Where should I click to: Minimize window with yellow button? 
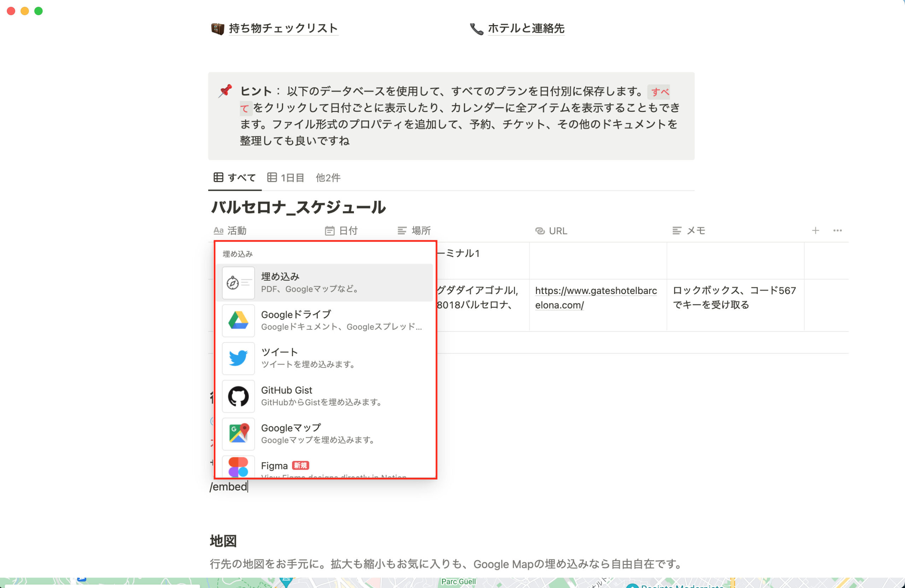click(25, 11)
